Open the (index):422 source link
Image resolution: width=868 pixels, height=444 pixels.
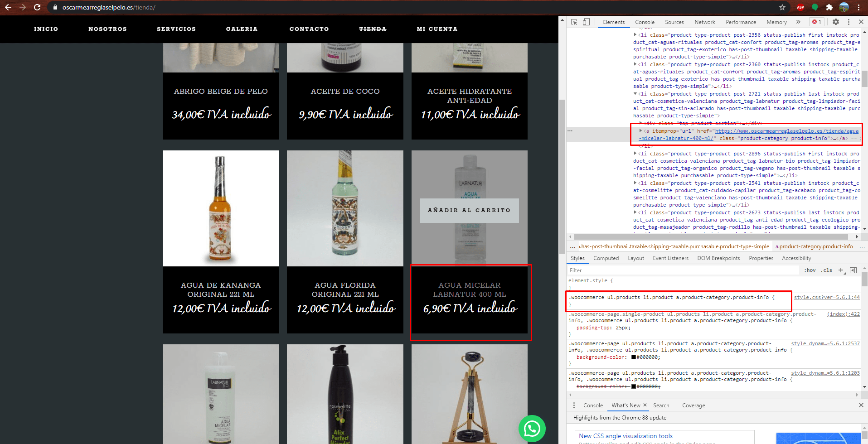pyautogui.click(x=843, y=314)
